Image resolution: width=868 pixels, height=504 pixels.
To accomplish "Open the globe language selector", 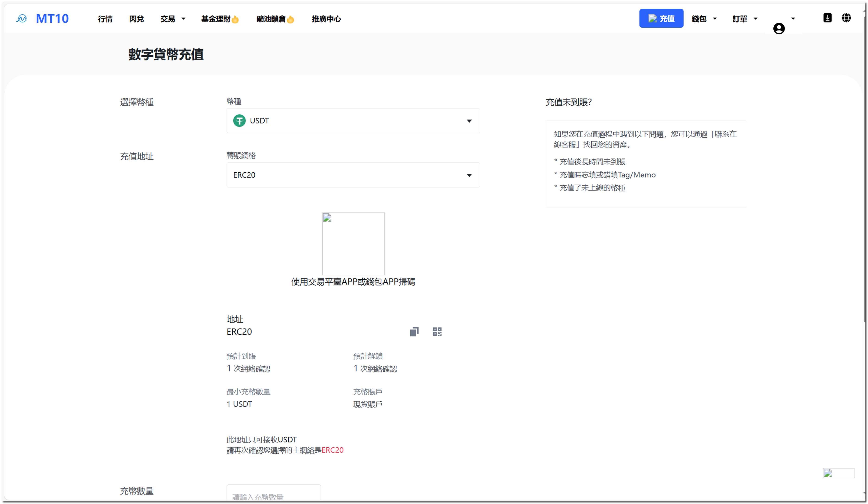I will tap(846, 18).
